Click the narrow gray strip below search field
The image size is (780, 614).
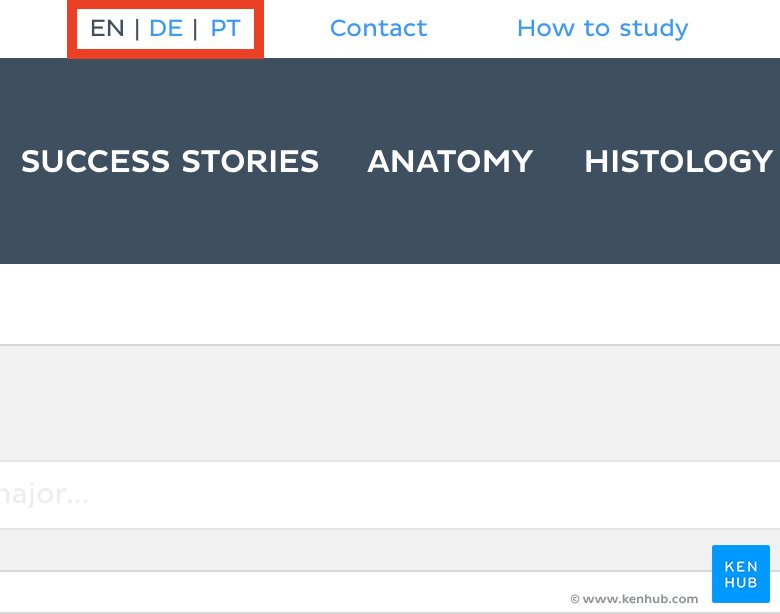point(350,550)
